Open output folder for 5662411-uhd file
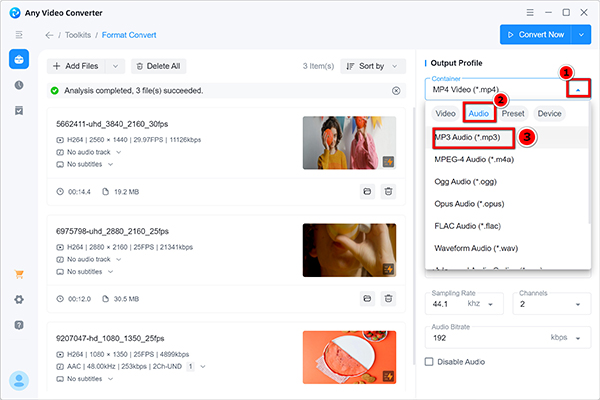Screen dimensions: 600x400 tap(367, 191)
